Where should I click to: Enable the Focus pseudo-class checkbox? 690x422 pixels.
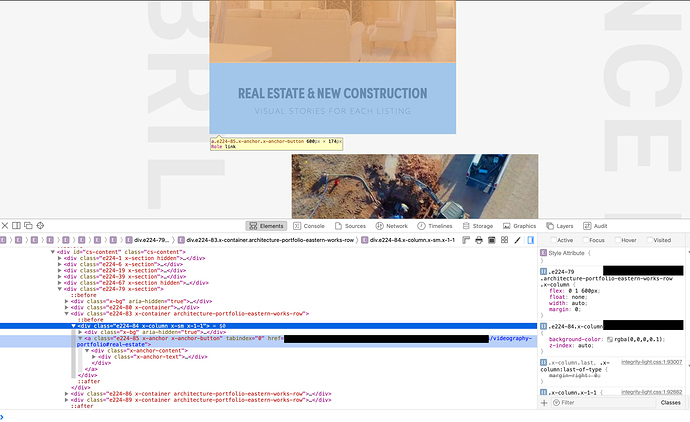tap(586, 240)
